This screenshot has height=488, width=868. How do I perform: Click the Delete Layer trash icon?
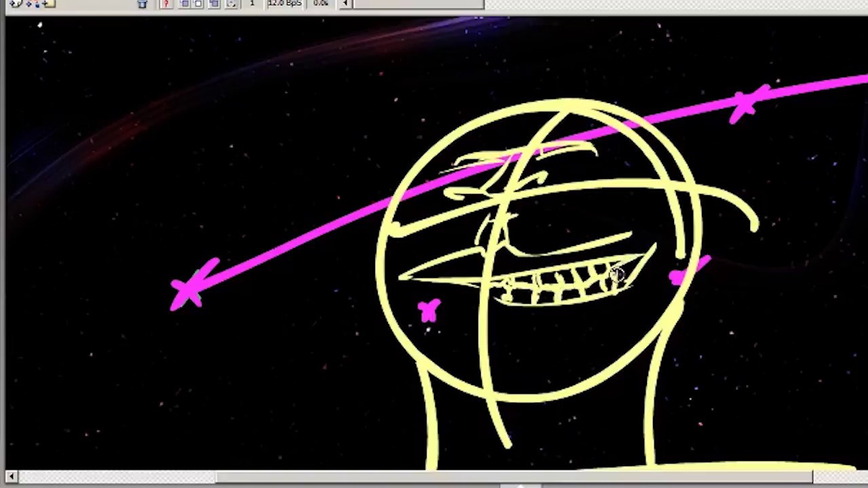(x=142, y=4)
